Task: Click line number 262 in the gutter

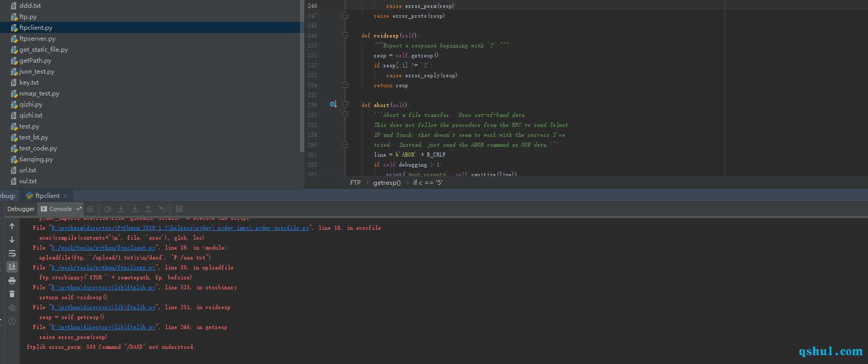Action: click(313, 165)
